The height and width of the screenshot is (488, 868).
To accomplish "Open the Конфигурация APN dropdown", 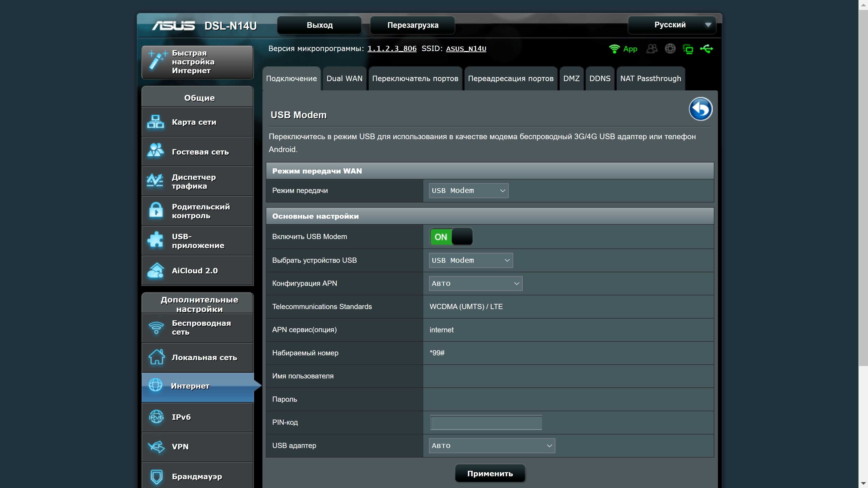I will (x=475, y=284).
